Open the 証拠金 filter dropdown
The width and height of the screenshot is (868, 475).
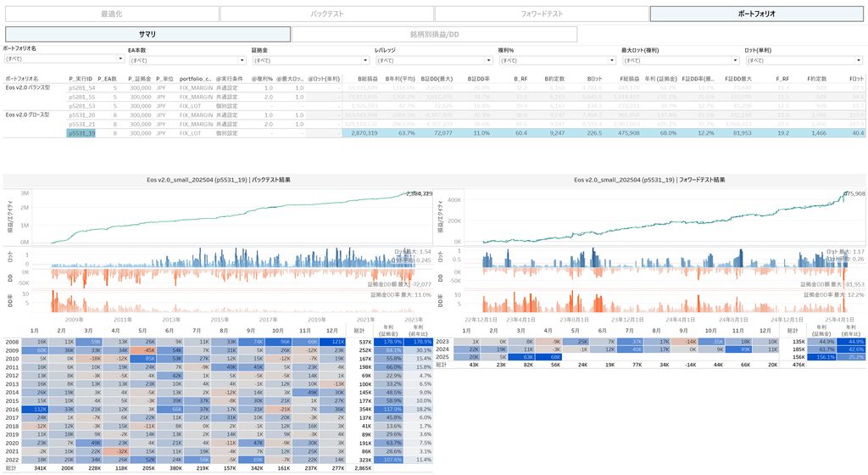click(309, 60)
